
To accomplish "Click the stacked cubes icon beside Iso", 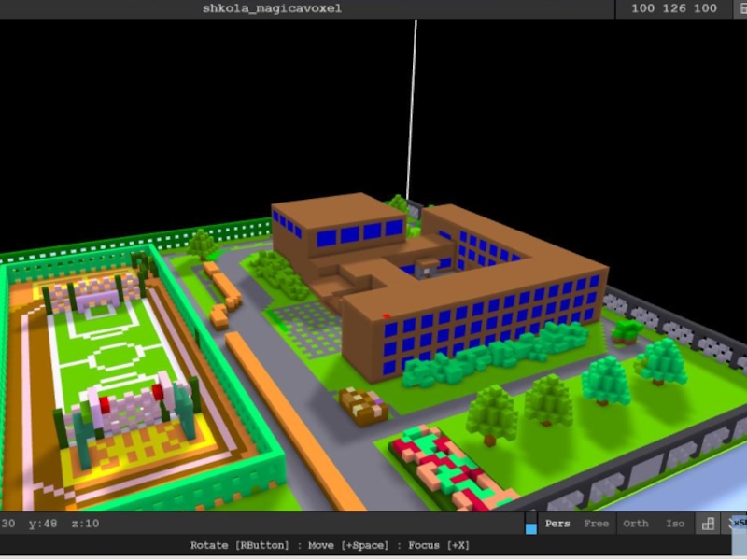I will click(709, 524).
